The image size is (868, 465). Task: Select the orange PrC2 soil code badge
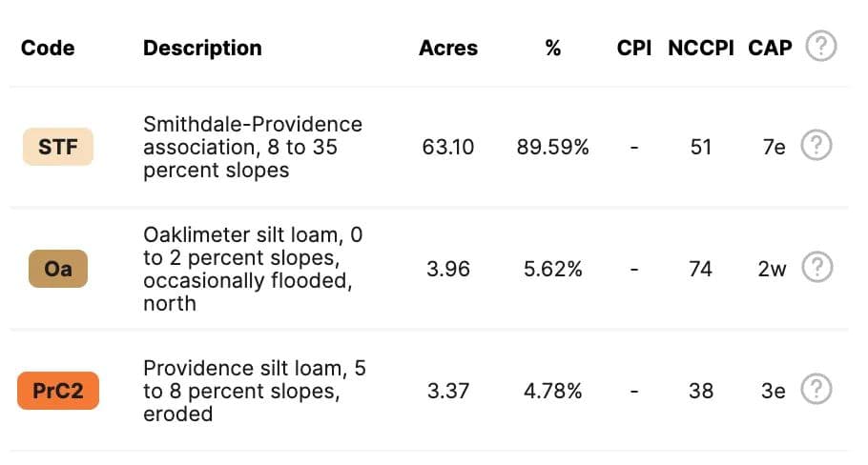pos(58,391)
